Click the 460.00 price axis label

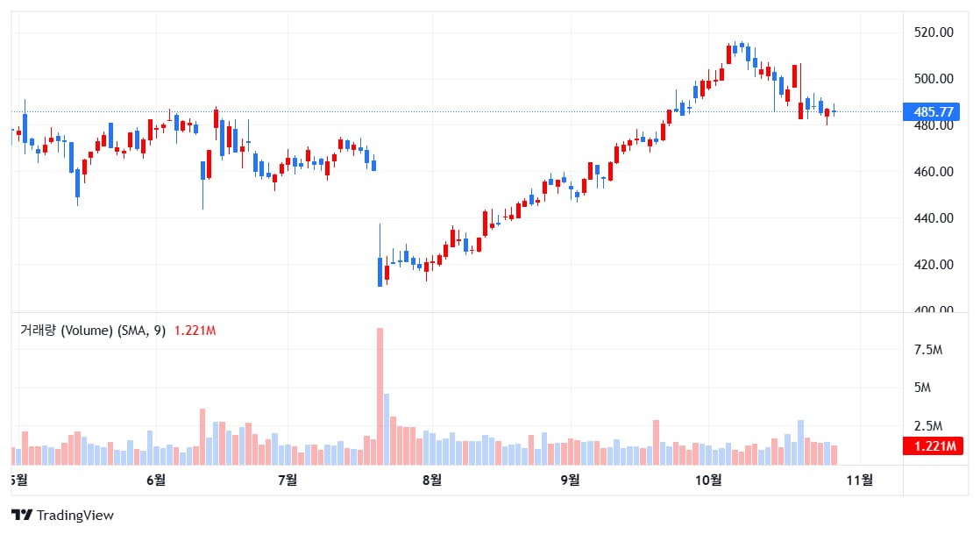pyautogui.click(x=933, y=172)
